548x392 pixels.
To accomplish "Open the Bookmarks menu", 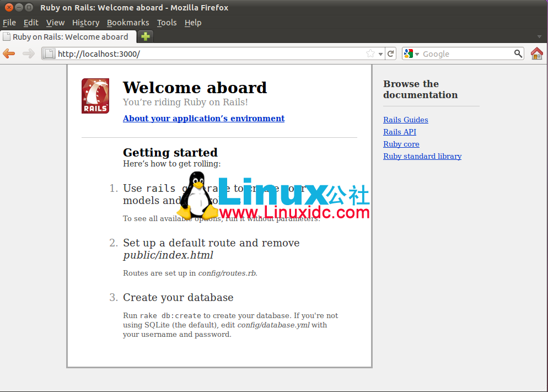I will point(128,23).
